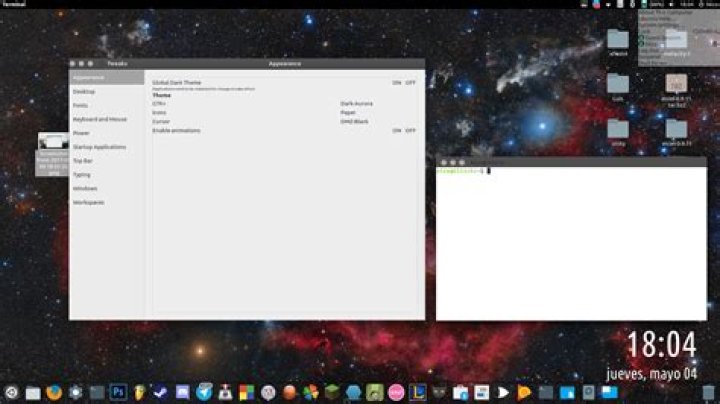
Task: Switch to the Fonts section in Tweaks
Action: pyautogui.click(x=107, y=106)
